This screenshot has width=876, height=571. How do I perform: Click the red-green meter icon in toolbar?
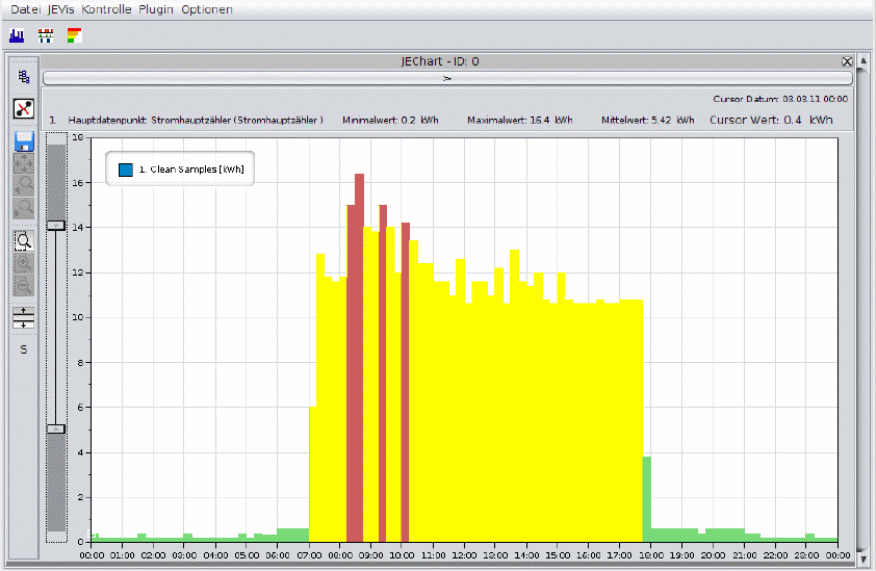click(45, 36)
